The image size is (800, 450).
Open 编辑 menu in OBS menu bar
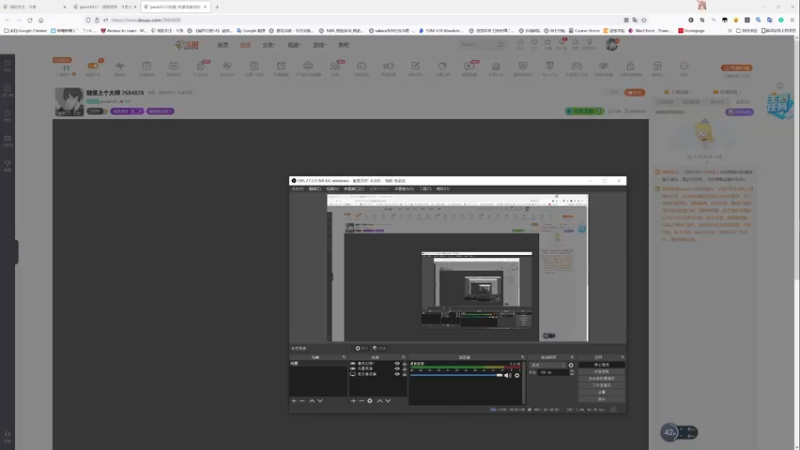point(315,189)
